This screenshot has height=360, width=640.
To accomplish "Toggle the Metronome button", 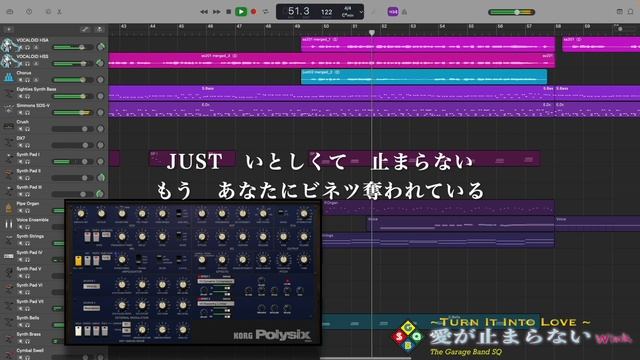I will click(404, 12).
